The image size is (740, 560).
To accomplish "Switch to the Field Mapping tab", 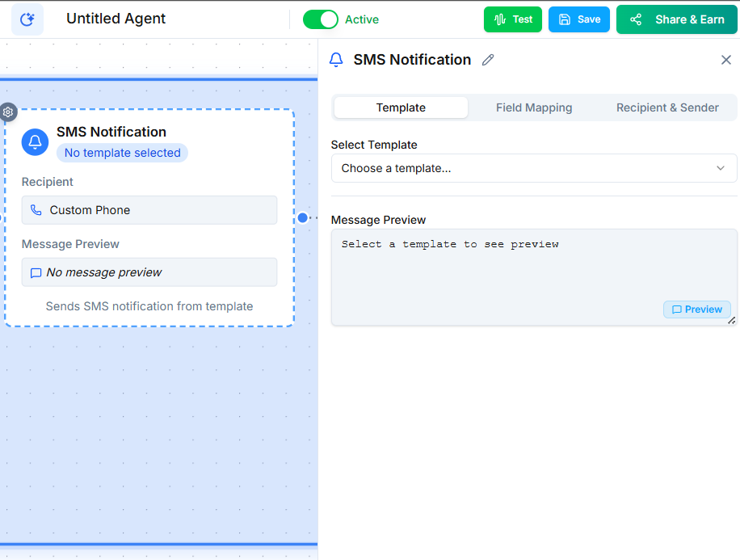I will [534, 107].
